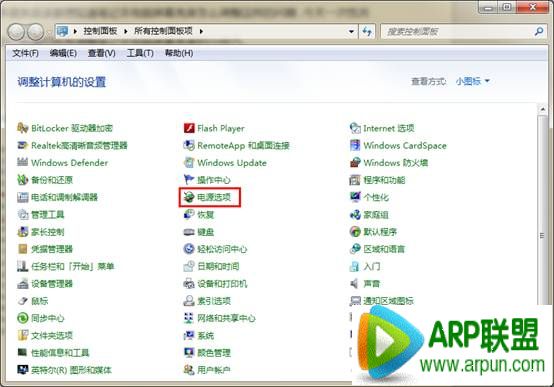Open the 通知区域图标 link
The width and height of the screenshot is (554, 387).
point(388,301)
